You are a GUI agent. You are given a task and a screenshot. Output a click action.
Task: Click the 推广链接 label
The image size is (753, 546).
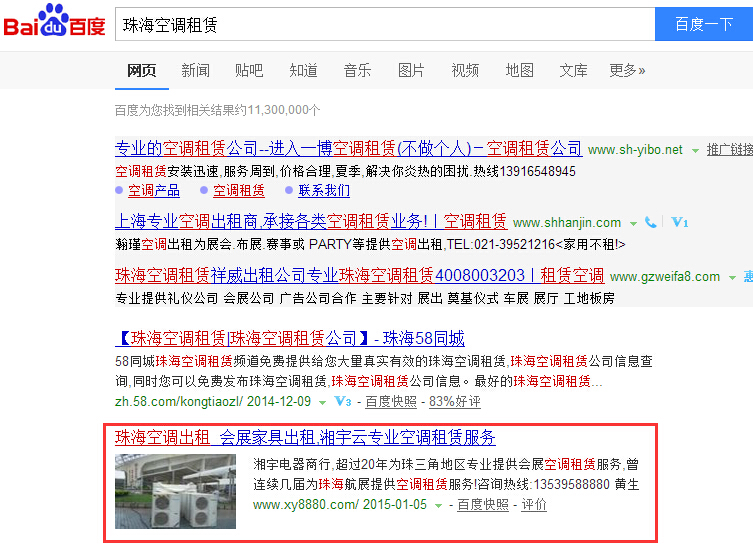point(729,150)
